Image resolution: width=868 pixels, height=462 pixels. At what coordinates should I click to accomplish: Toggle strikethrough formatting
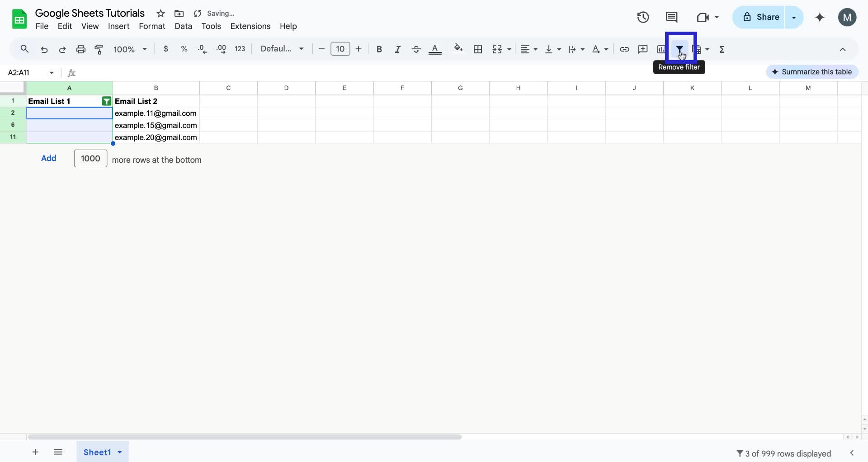coord(416,49)
